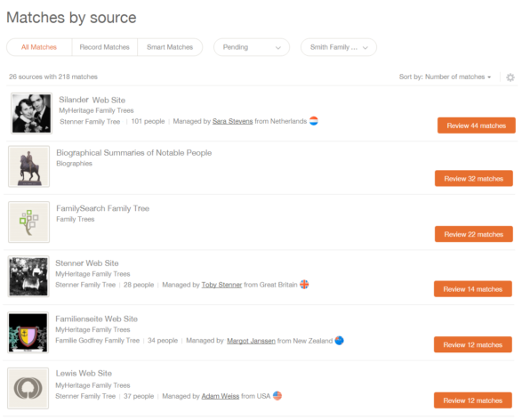Click Review 14 matches button

click(473, 289)
